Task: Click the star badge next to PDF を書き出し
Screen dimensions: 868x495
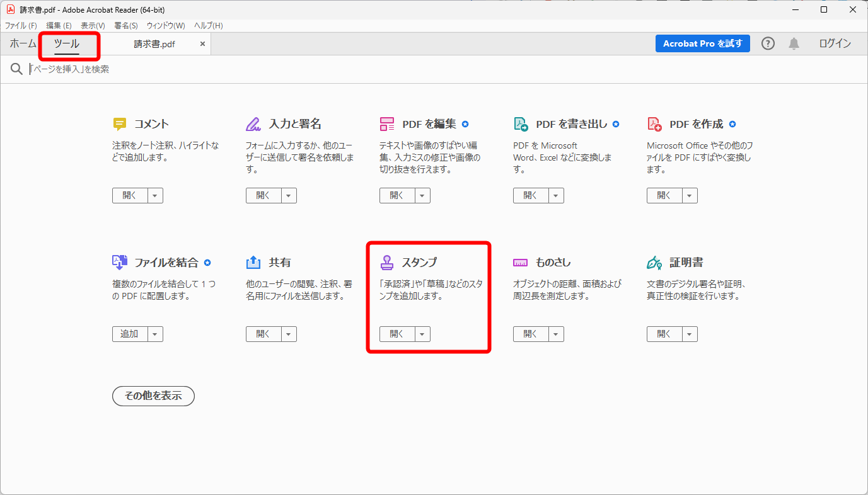Action: 616,124
